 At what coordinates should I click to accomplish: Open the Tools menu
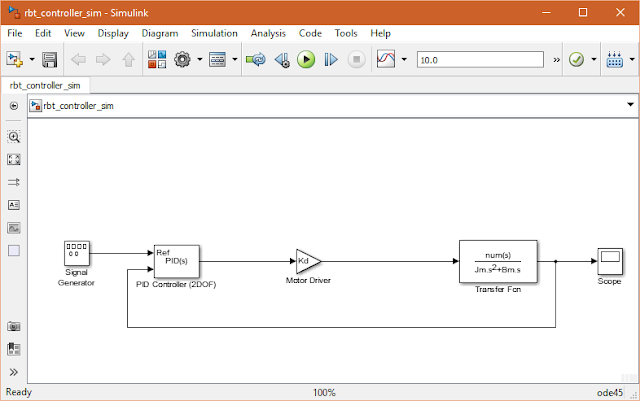[346, 33]
